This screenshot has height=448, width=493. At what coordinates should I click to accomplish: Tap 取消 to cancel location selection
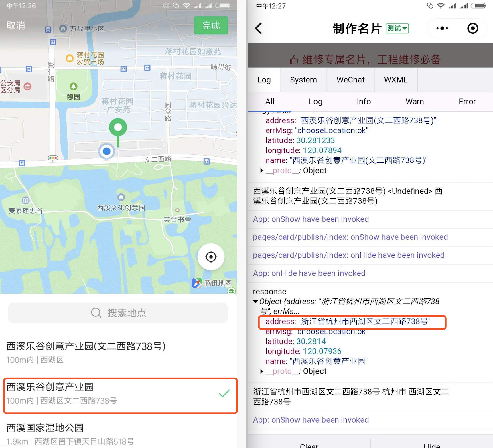pos(16,26)
